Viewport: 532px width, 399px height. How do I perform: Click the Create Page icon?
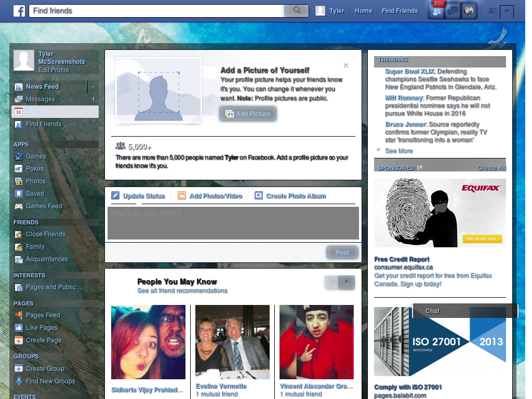click(x=19, y=340)
